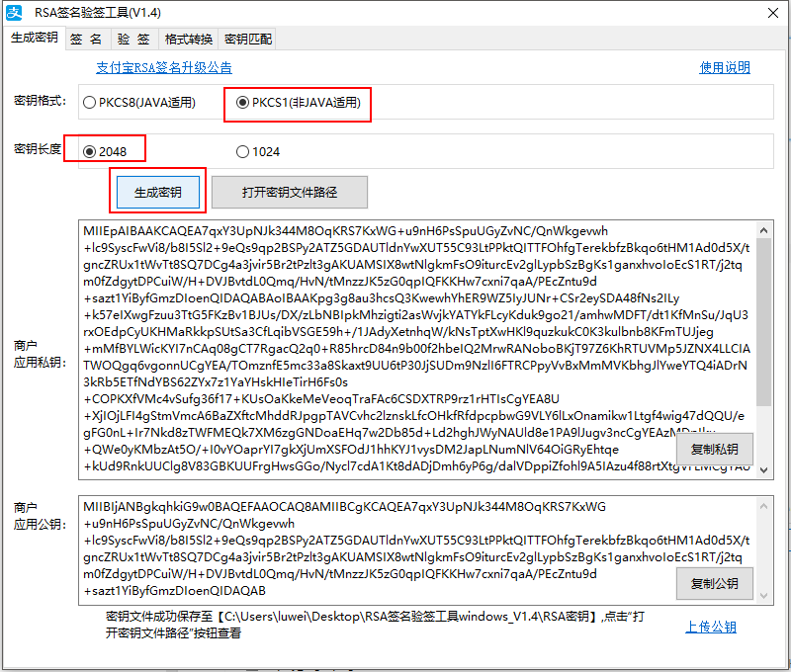
Task: Select the PKCS8(JAVA适用) radio button
Action: tap(139, 103)
